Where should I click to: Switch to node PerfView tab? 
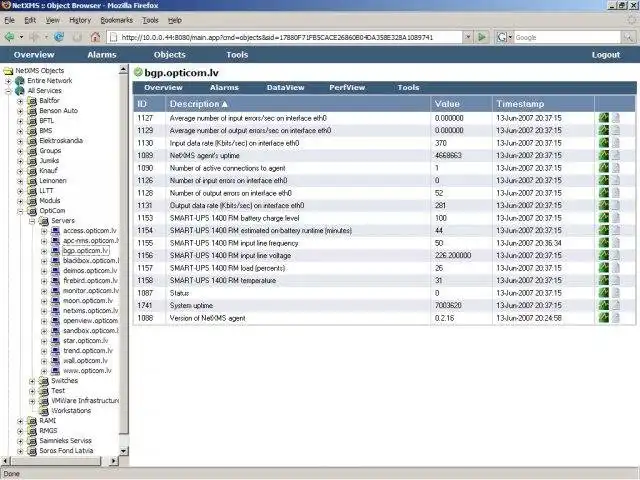pos(347,87)
